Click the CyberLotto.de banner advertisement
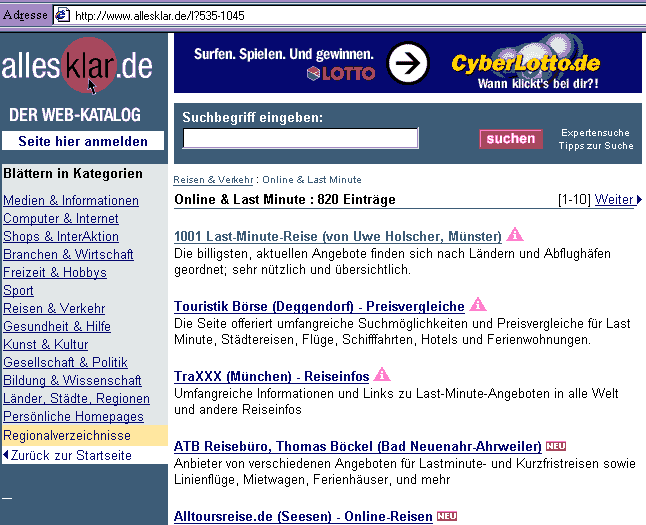Image resolution: width=646 pixels, height=525 pixels. (407, 63)
